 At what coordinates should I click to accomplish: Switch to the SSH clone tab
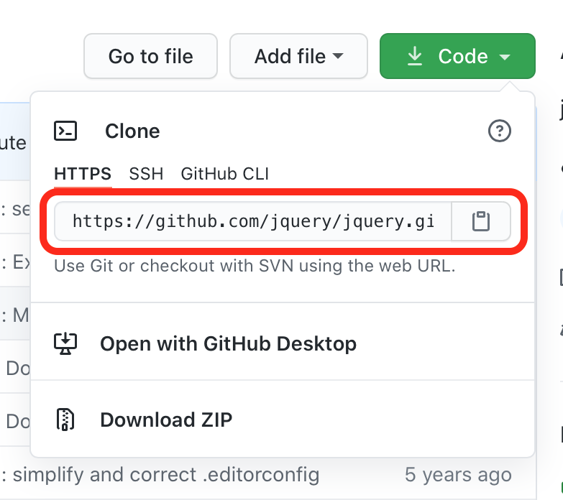(146, 174)
